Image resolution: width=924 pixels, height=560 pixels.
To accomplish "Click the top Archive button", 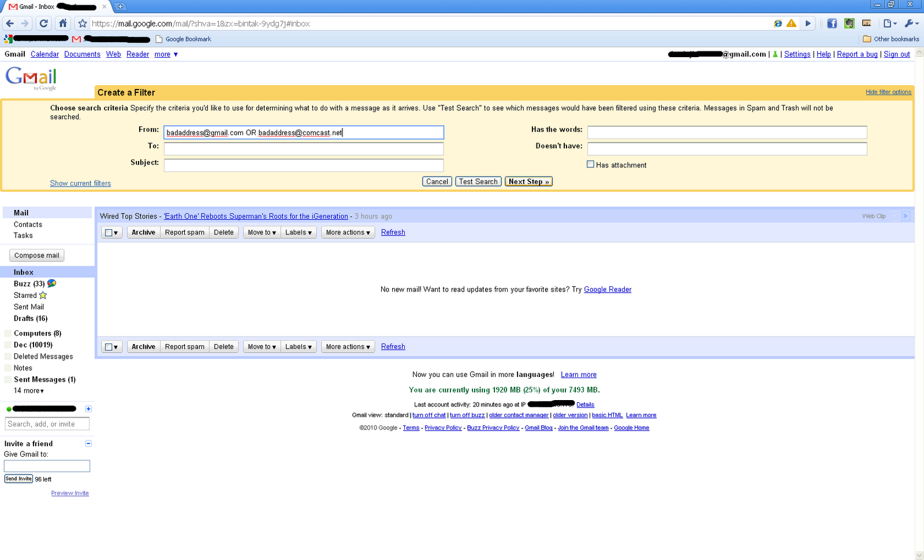I will tap(143, 233).
